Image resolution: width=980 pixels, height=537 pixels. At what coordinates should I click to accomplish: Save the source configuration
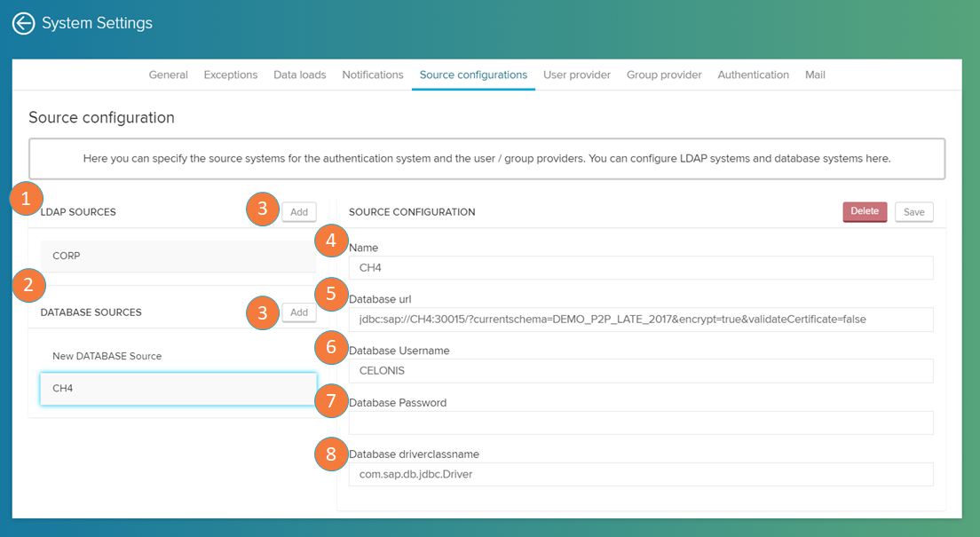pos(913,212)
